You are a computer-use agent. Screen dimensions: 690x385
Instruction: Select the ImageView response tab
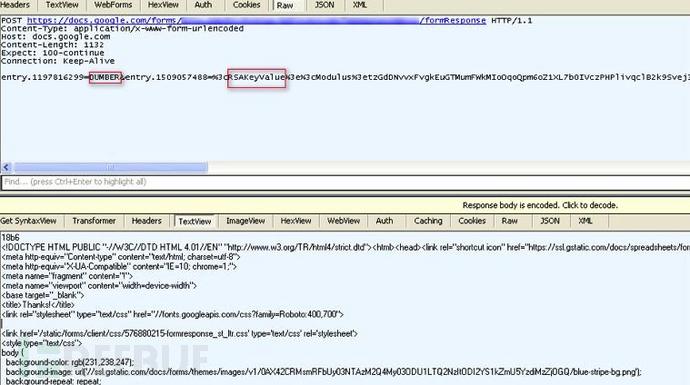[246, 221]
